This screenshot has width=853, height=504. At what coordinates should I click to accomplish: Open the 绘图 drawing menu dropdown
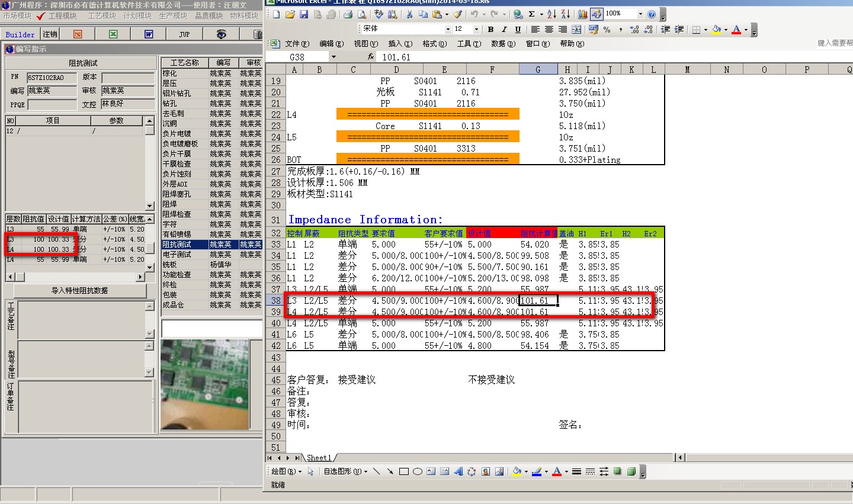pyautogui.click(x=287, y=471)
